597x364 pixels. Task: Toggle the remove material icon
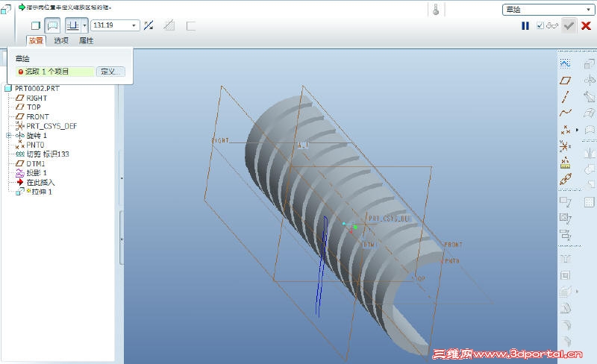click(169, 25)
